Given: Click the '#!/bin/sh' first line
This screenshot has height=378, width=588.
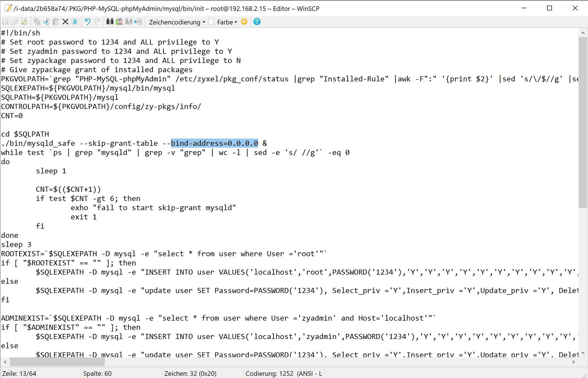Looking at the screenshot, I should (20, 33).
